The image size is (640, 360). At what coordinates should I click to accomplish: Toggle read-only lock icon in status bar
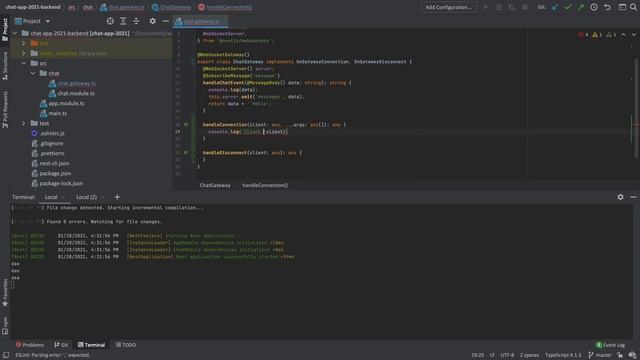tap(620, 355)
